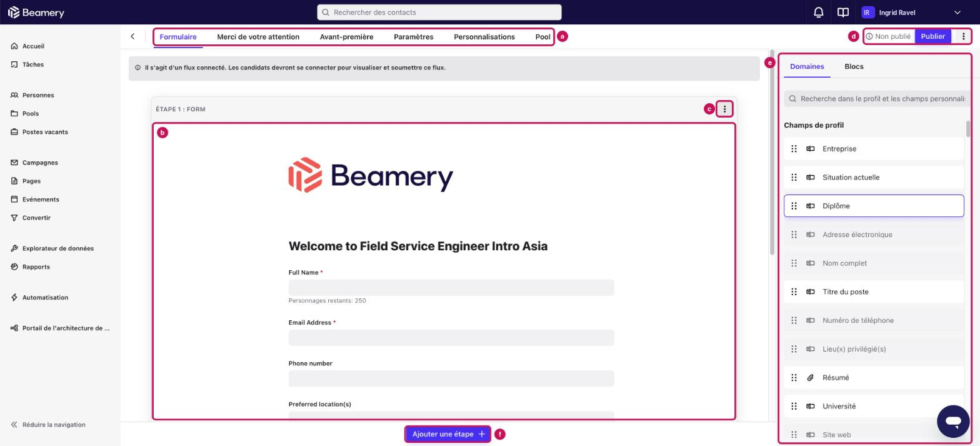Click the Full Name input field
980x446 pixels.
pos(451,288)
